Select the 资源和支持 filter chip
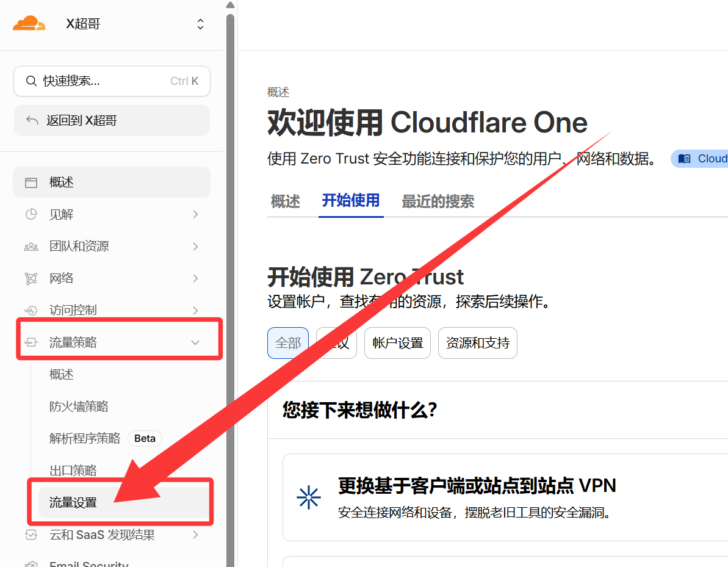 coord(477,343)
